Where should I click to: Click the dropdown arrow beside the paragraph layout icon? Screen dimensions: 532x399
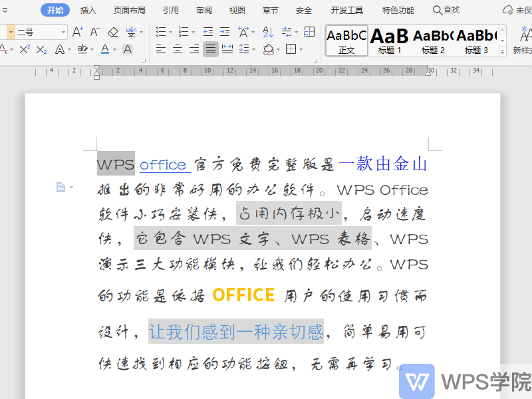71,188
